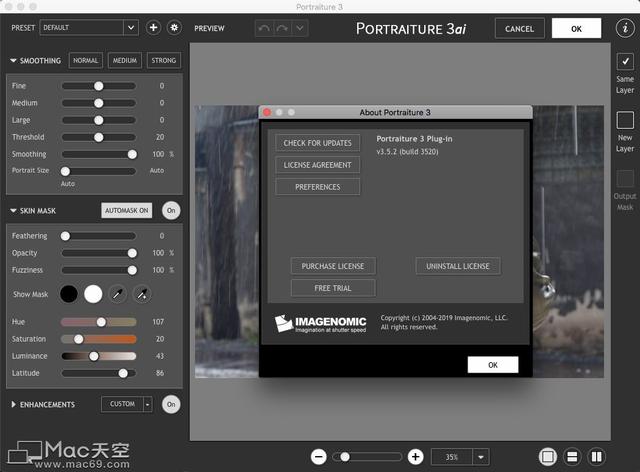Click the Purchase License button
This screenshot has height=472, width=640.
coord(333,266)
